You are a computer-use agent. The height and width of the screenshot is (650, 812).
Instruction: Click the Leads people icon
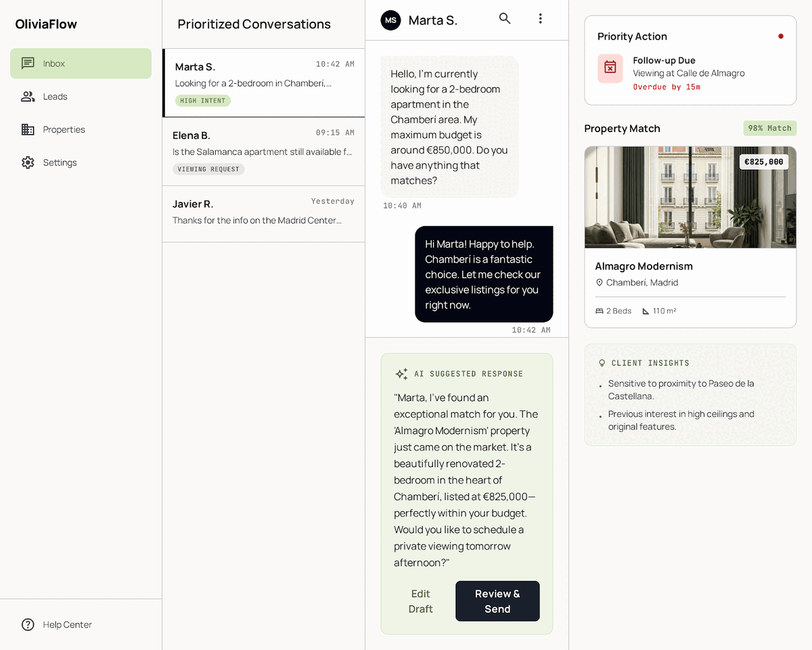[28, 97]
